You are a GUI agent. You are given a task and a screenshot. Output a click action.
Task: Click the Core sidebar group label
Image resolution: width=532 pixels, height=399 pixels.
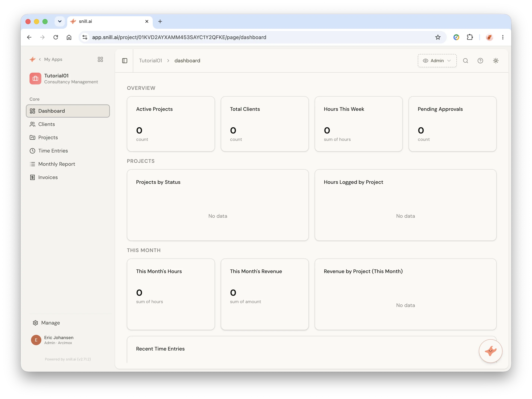click(34, 99)
